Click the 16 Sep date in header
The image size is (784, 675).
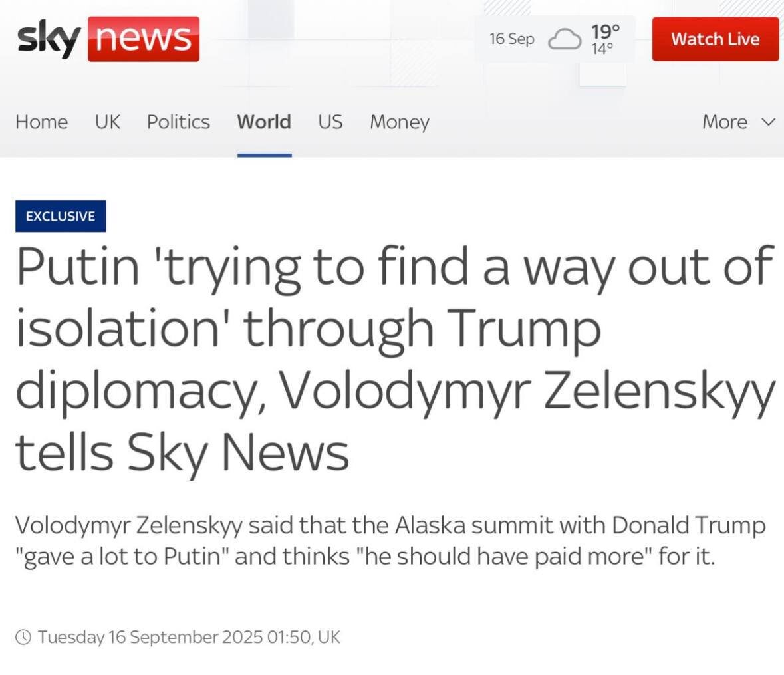511,39
